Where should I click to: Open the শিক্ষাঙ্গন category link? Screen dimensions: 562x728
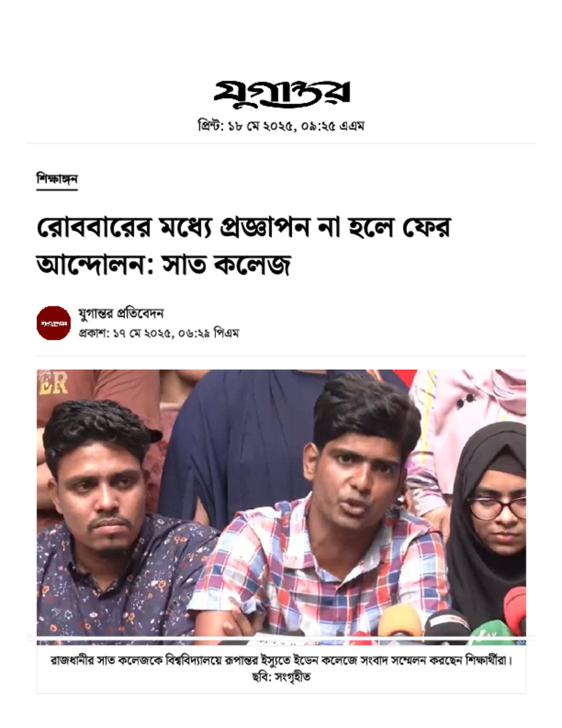pyautogui.click(x=57, y=179)
